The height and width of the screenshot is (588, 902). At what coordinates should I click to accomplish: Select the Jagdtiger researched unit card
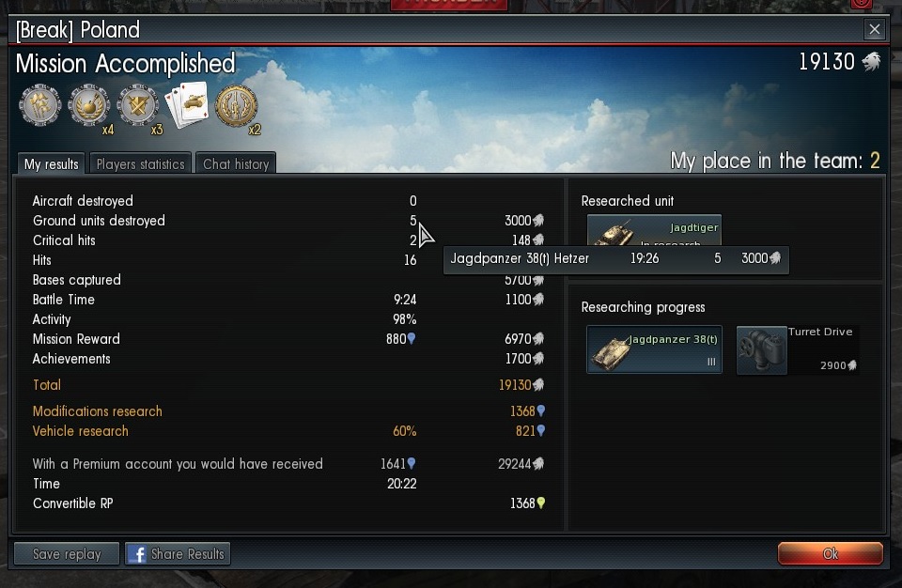pos(654,231)
